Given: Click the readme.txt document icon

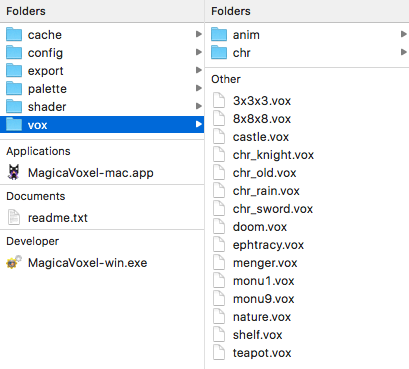Looking at the screenshot, I should click(14, 217).
